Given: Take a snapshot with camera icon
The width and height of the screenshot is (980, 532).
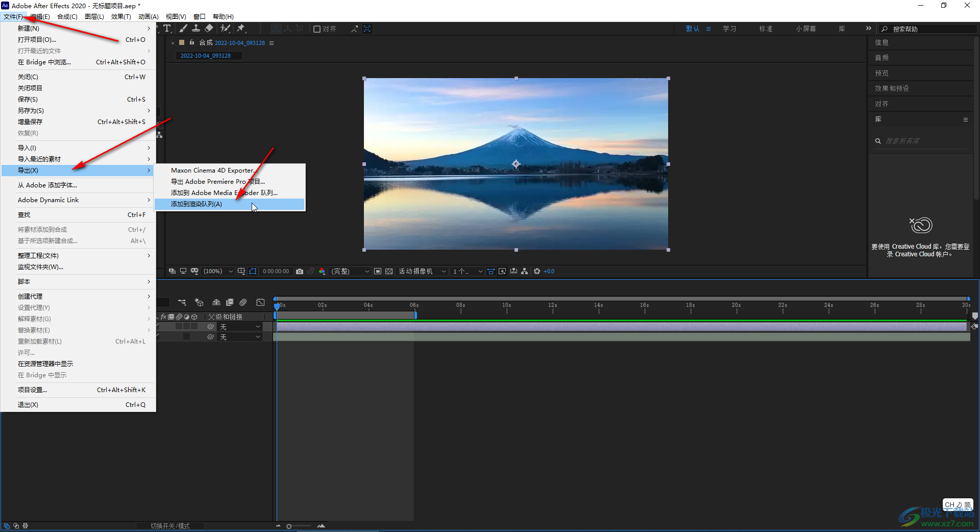Looking at the screenshot, I should tap(300, 271).
